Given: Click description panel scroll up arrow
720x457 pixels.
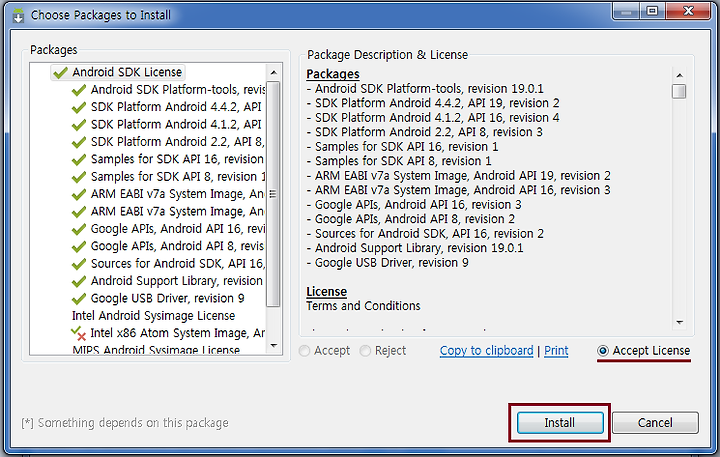Looking at the screenshot, I should (680, 75).
